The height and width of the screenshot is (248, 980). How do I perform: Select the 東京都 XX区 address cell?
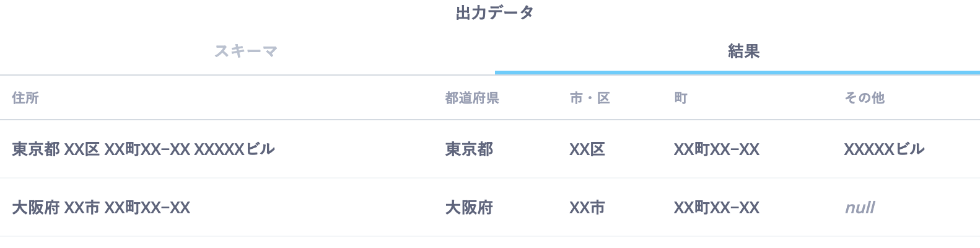point(143,149)
